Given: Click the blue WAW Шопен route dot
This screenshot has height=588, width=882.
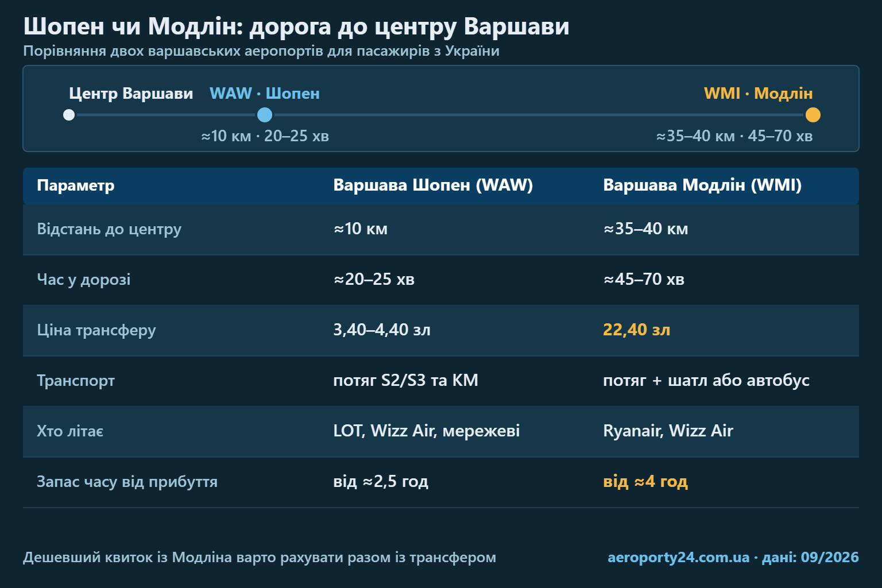Looking at the screenshot, I should (265, 115).
